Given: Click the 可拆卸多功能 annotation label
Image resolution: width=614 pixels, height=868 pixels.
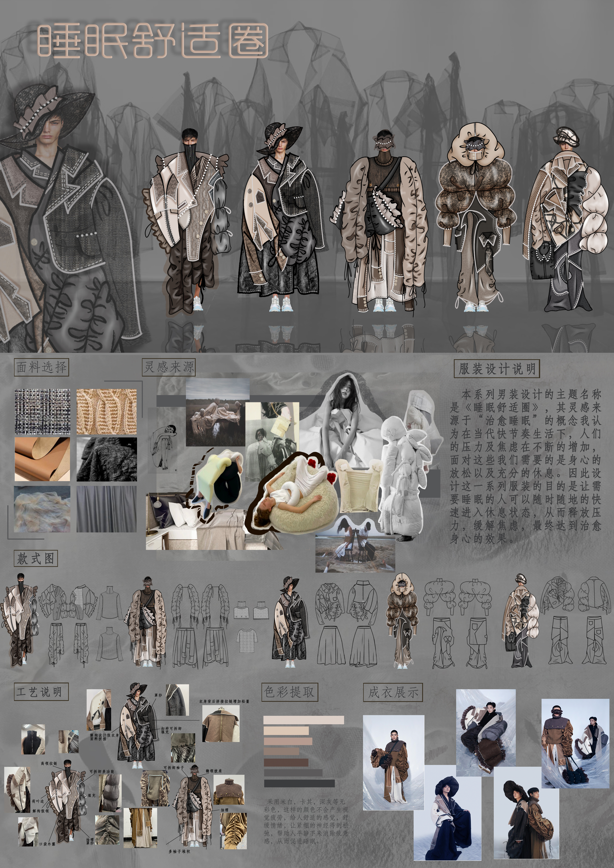Looking at the screenshot, I should (101, 772).
